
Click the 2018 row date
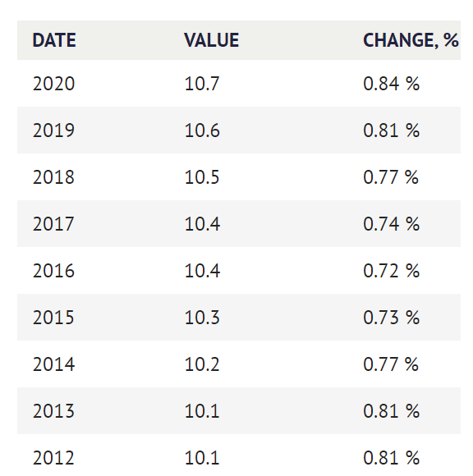(53, 177)
